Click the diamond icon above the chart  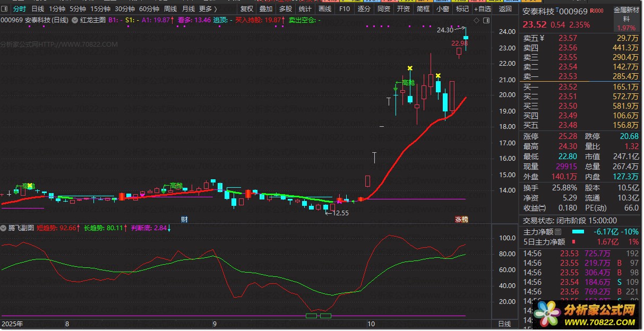476,20
